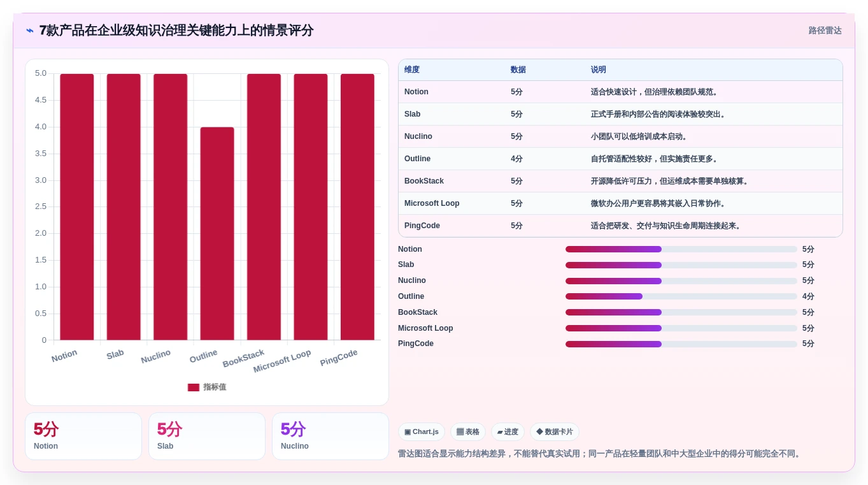Click the Slab progress bar
Image resolution: width=868 pixels, height=485 pixels.
tap(681, 265)
